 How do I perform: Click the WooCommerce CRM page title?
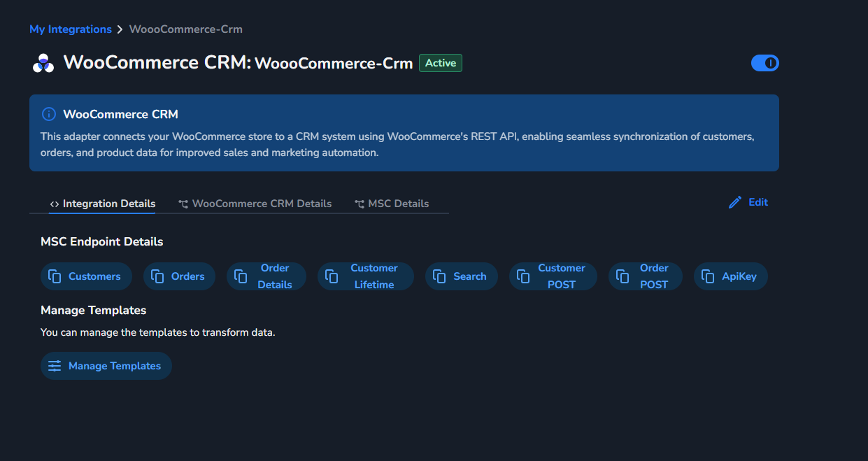[157, 62]
